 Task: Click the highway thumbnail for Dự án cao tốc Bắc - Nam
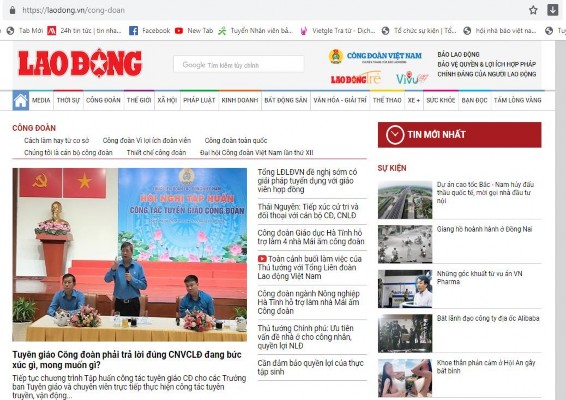pos(405,200)
